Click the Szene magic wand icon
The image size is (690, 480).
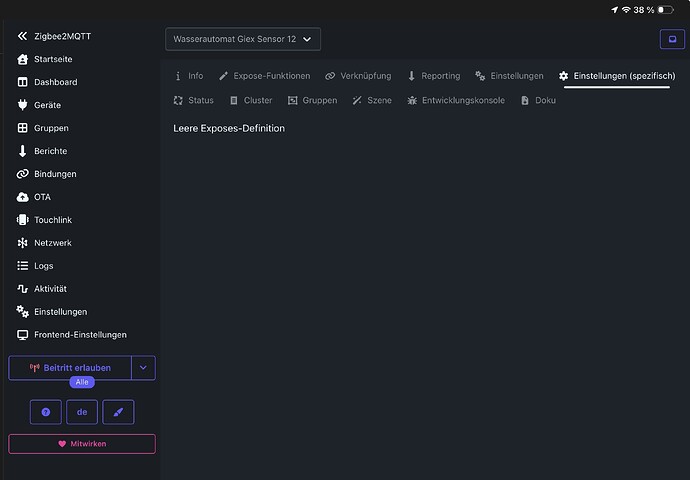(357, 100)
